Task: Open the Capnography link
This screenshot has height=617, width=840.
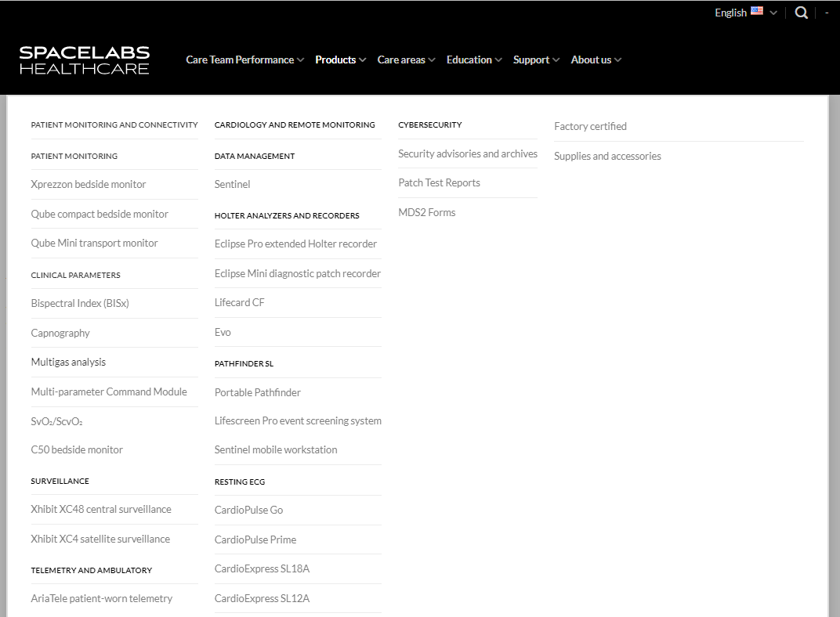Action: click(60, 333)
